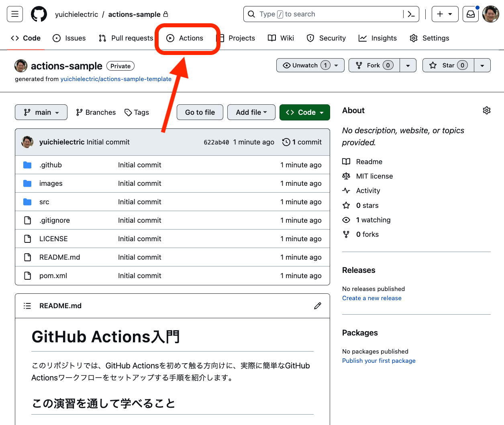Screen dimensions: 504x425
Task: Open the command palette icon
Action: [x=411, y=14]
